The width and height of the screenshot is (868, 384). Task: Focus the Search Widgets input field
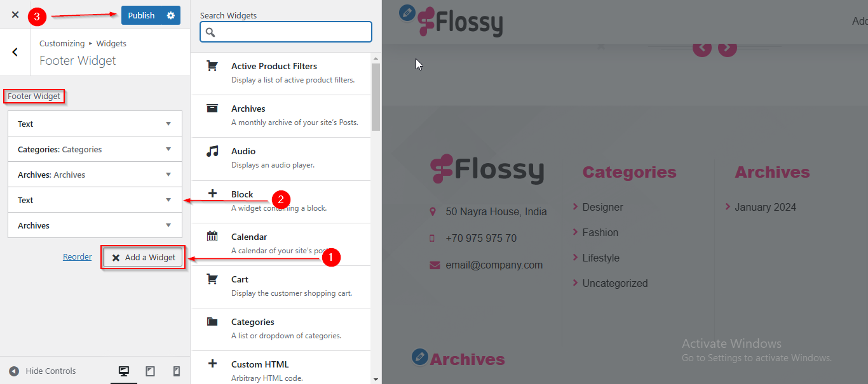[x=286, y=32]
